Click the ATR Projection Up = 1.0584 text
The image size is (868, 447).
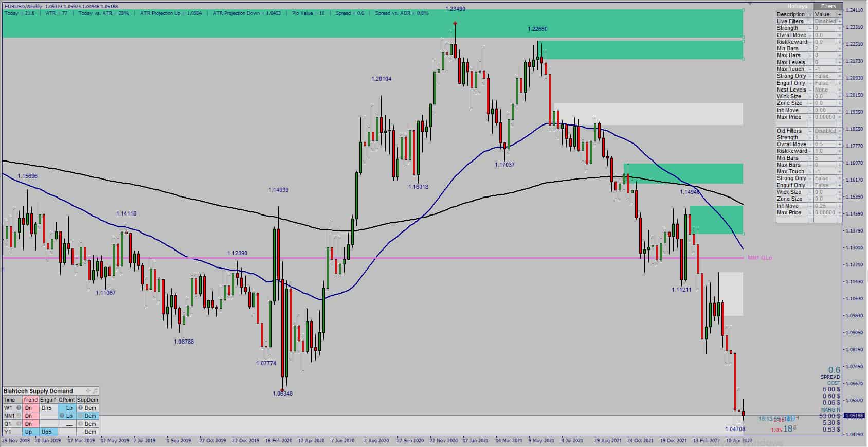(x=171, y=13)
